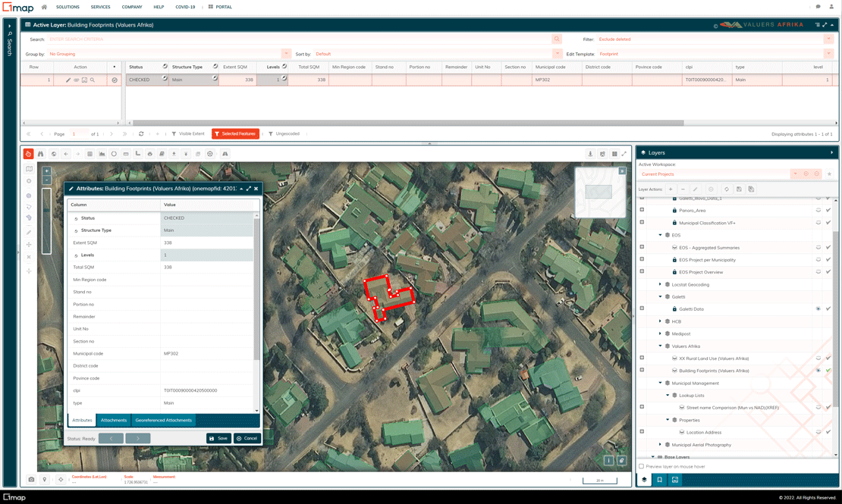Screen dimensions: 842x504
Task: Collapse the EOS layer group
Action: coord(660,235)
